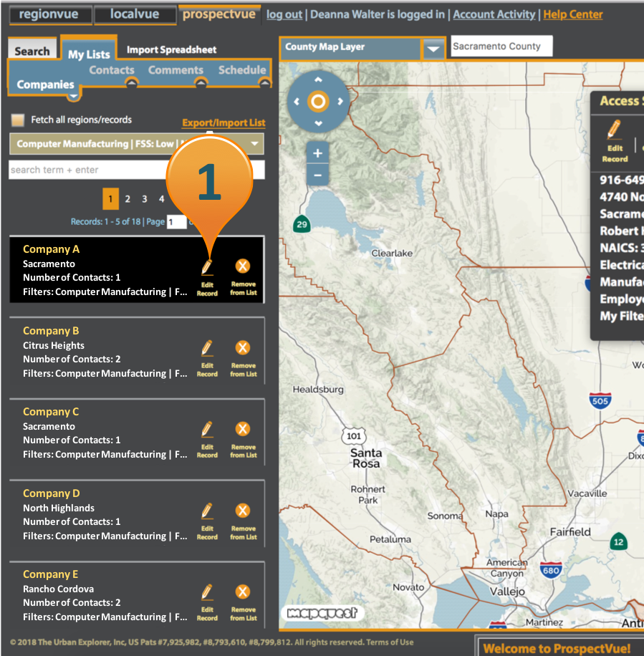Edit record for Company E
Screen dimensions: 644x656
point(207,603)
